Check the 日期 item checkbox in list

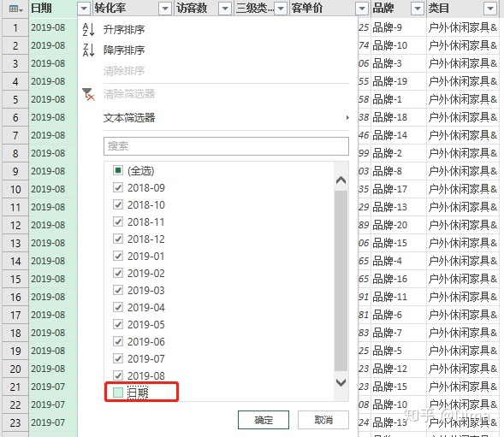[x=118, y=393]
